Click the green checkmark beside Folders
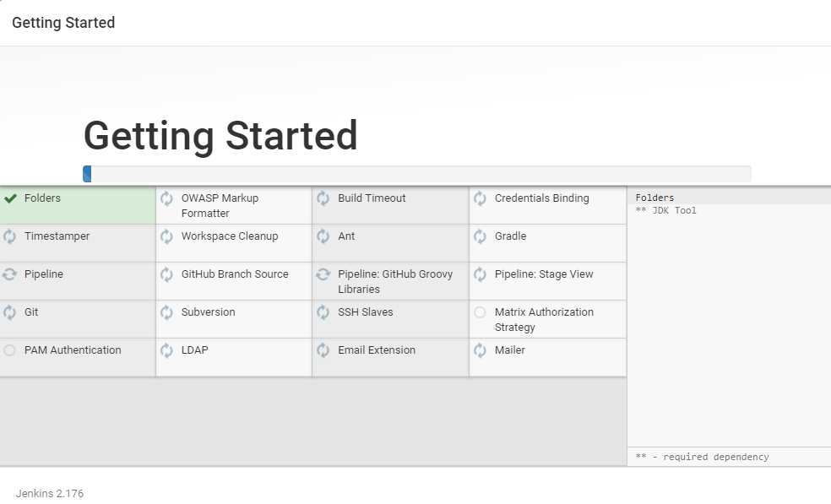831x504 pixels. (x=10, y=198)
